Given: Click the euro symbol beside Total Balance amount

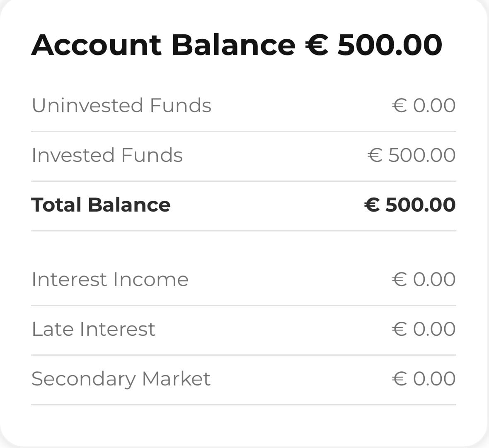Looking at the screenshot, I should pos(372,205).
